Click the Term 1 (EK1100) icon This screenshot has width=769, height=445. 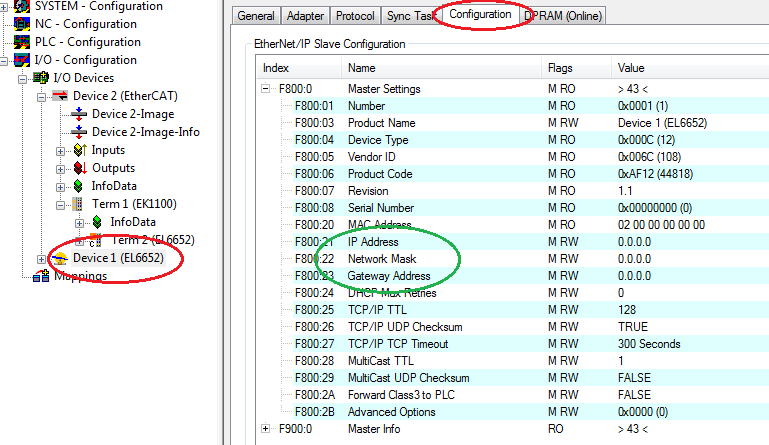pyautogui.click(x=77, y=204)
